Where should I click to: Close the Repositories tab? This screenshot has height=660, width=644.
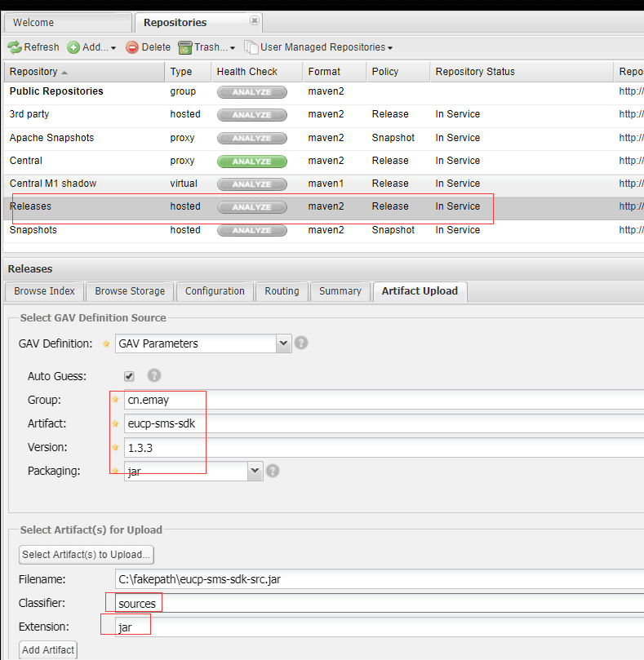click(255, 20)
